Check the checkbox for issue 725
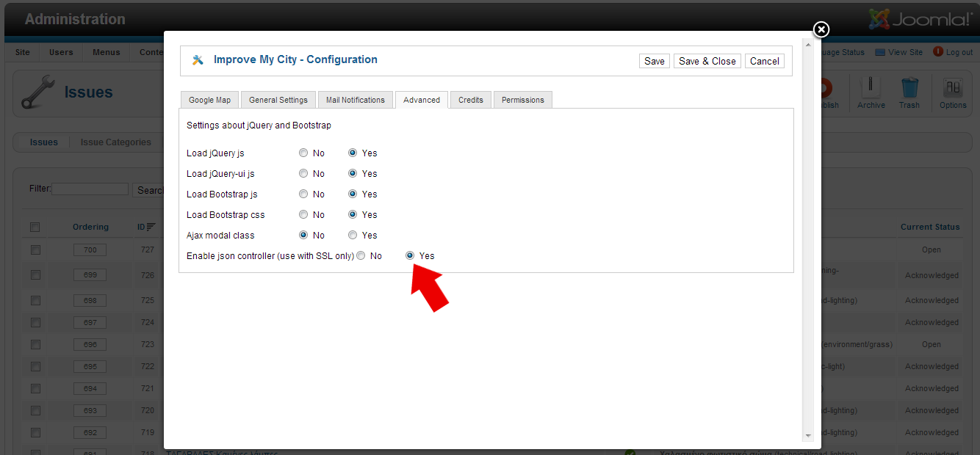980x455 pixels. [35, 300]
